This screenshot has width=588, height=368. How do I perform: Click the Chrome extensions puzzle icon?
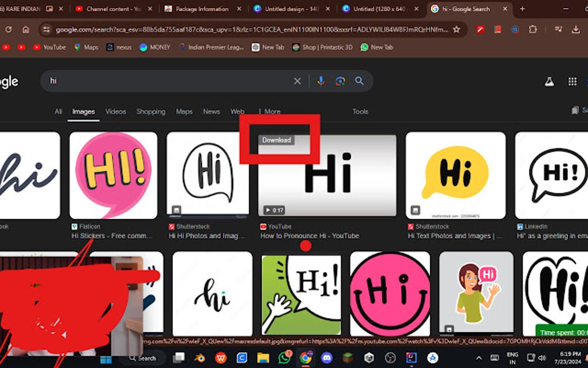point(533,29)
